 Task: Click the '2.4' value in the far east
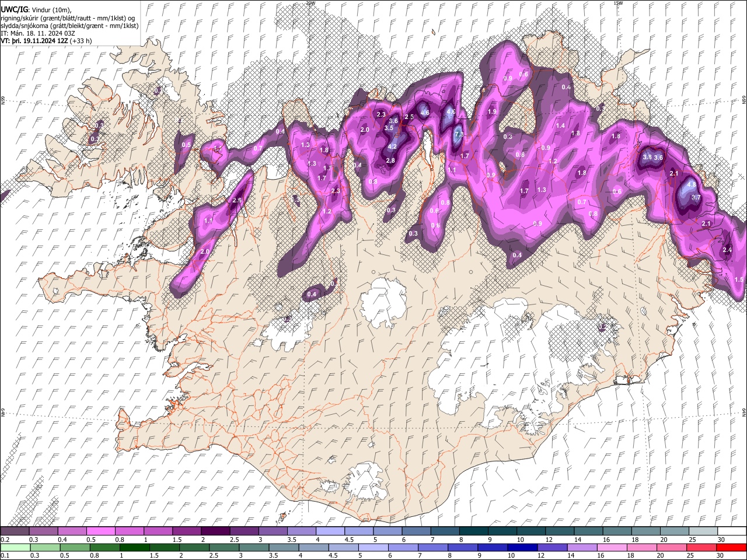727,250
